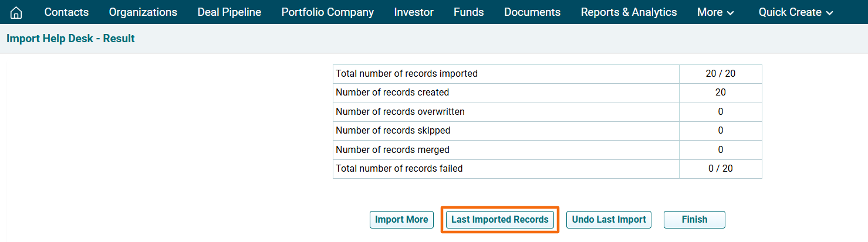Open the Documents module
Viewport: 868px width, 242px height.
pos(532,12)
